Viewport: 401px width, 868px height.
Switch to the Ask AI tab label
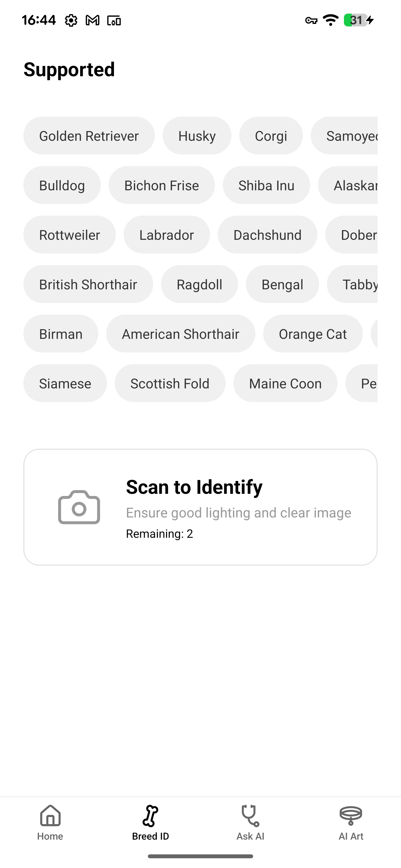click(x=250, y=836)
